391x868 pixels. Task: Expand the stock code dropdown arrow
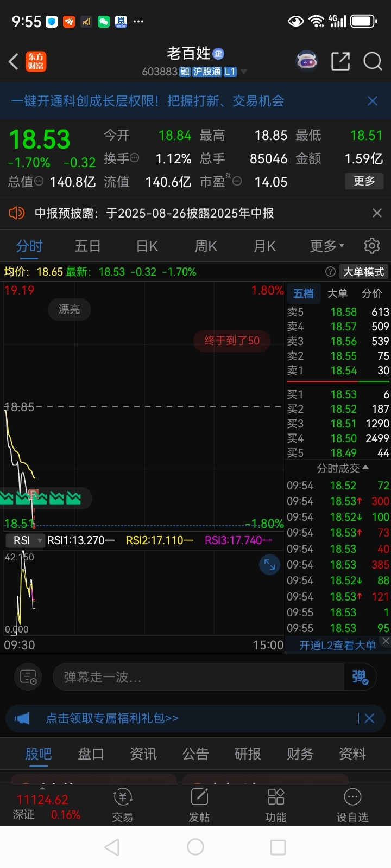click(x=244, y=72)
